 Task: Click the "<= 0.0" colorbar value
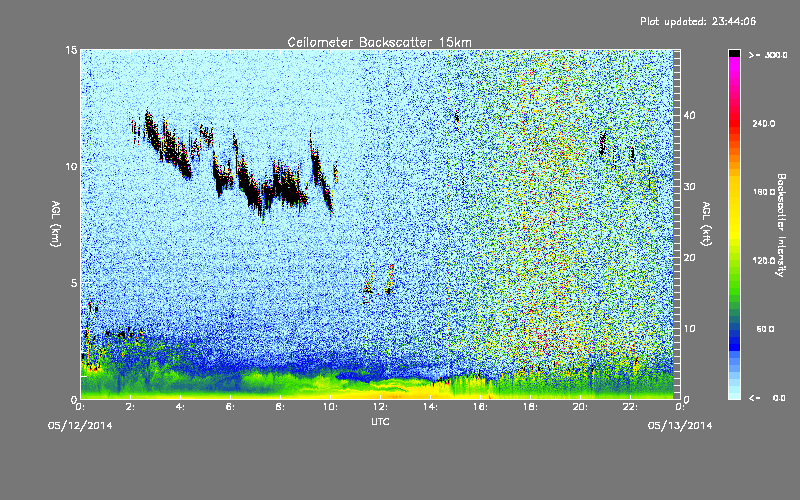pos(767,398)
